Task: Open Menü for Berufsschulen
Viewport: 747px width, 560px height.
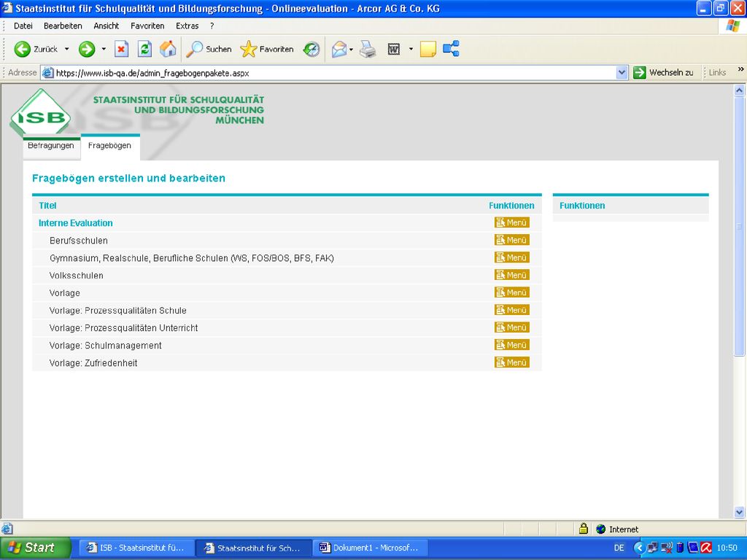Action: coord(511,240)
